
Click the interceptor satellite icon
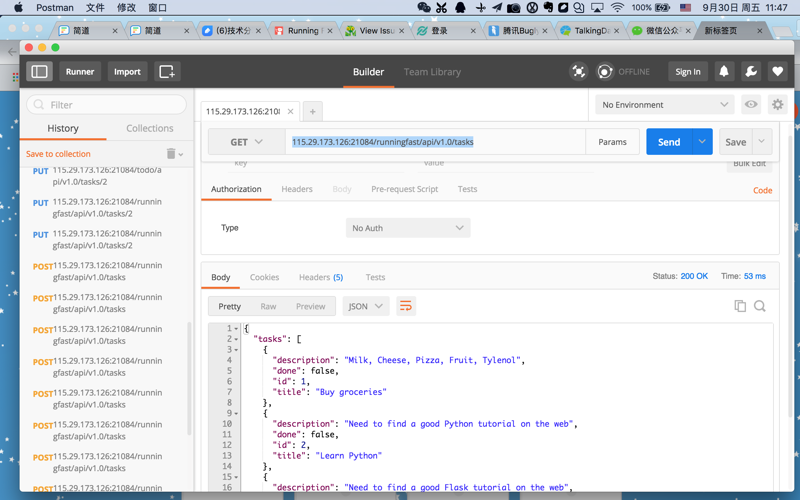[578, 71]
